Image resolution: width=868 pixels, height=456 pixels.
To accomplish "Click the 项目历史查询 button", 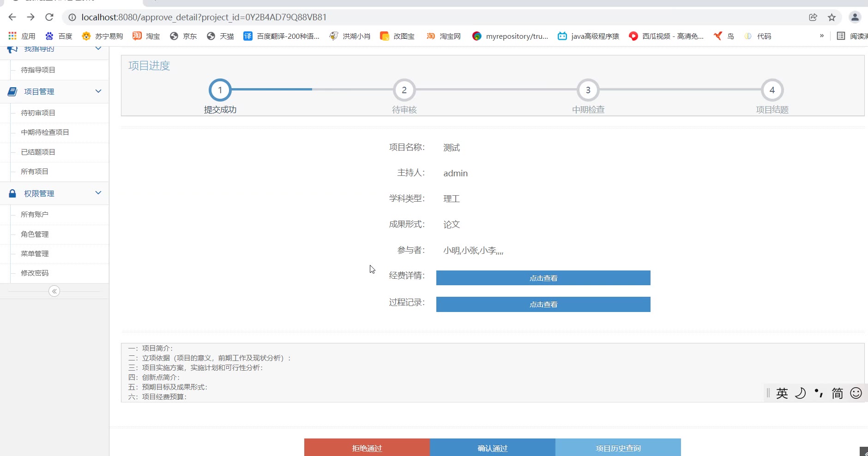I will (618, 448).
